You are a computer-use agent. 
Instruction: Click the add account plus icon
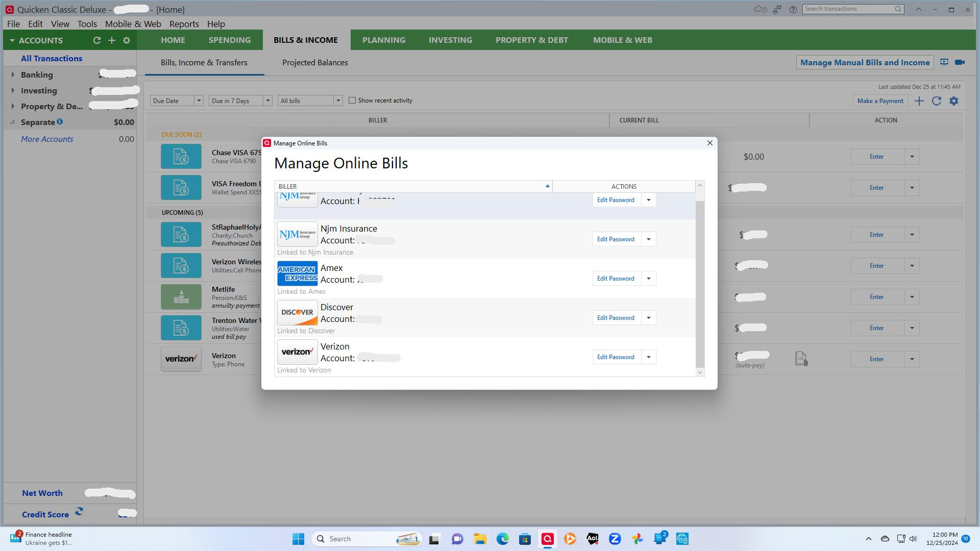[111, 40]
